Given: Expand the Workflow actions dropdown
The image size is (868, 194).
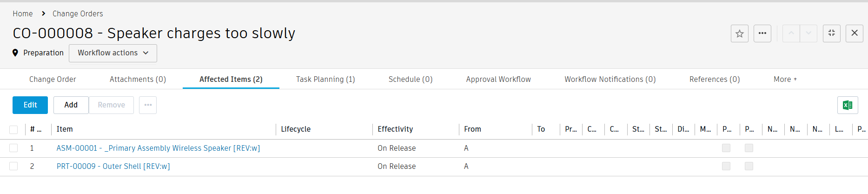Looking at the screenshot, I should tap(113, 53).
